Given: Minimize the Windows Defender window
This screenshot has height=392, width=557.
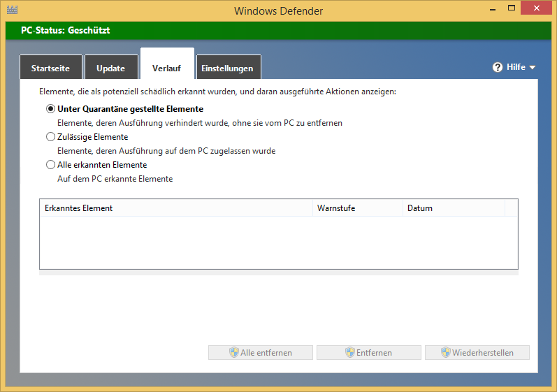Looking at the screenshot, I should click(x=492, y=8).
